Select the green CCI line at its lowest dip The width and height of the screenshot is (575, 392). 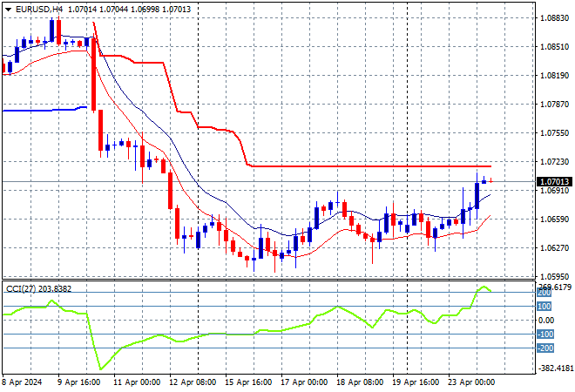point(101,368)
